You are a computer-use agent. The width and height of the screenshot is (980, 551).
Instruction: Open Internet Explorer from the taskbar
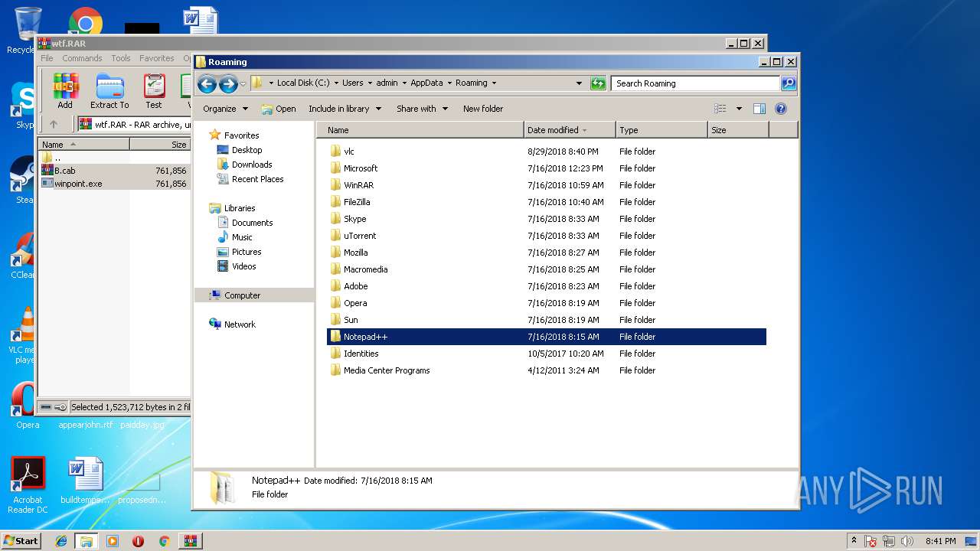(61, 541)
